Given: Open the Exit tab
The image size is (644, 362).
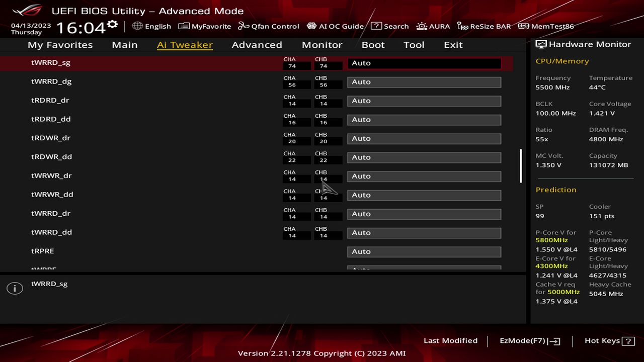Looking at the screenshot, I should [x=453, y=45].
